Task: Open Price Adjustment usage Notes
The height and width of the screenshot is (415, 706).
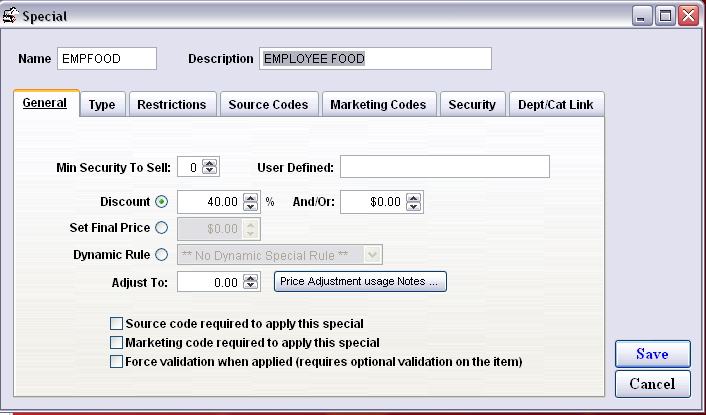Action: pyautogui.click(x=360, y=281)
